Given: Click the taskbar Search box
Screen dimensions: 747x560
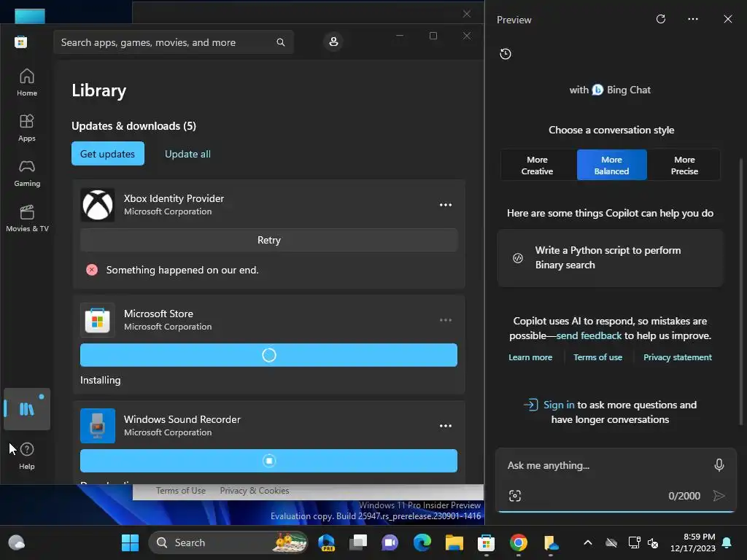Looking at the screenshot, I should click(x=228, y=542).
